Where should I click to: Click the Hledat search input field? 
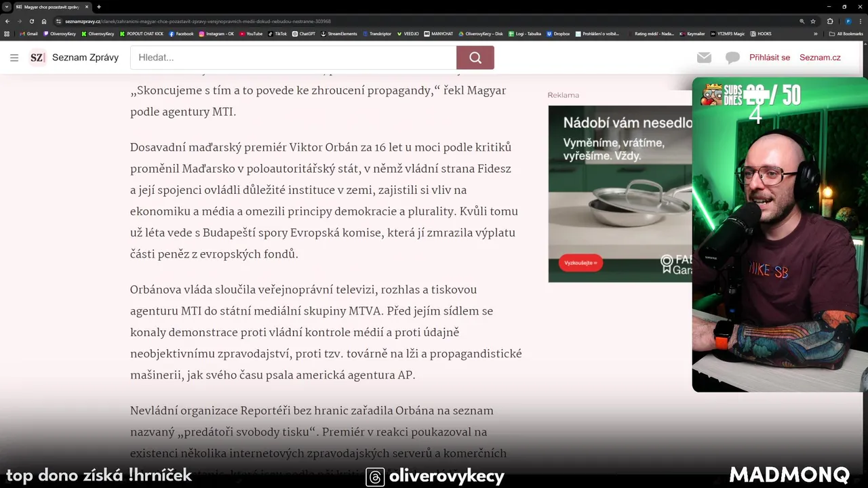(x=294, y=58)
